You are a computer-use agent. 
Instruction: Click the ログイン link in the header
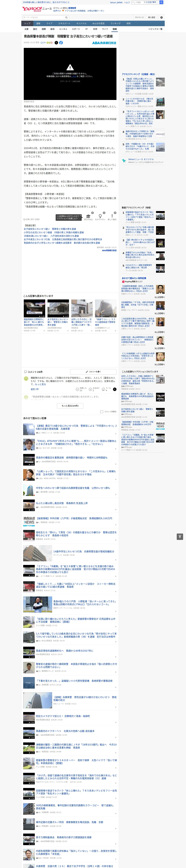(57, 11)
